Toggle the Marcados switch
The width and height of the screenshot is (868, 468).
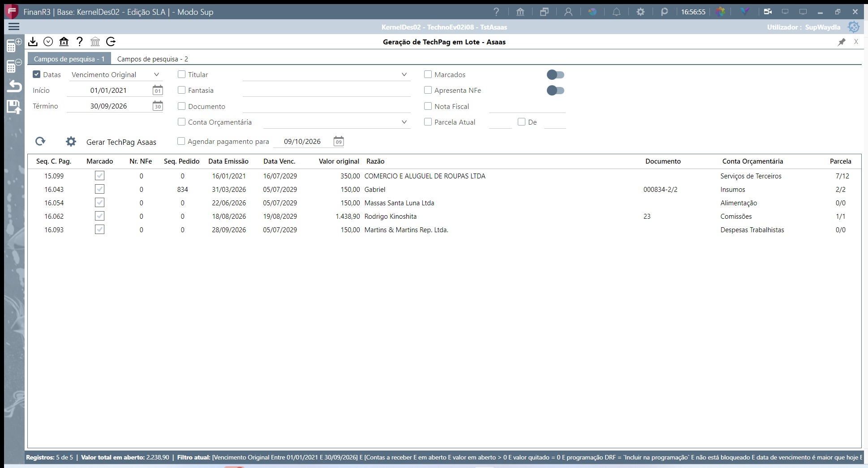pyautogui.click(x=555, y=75)
